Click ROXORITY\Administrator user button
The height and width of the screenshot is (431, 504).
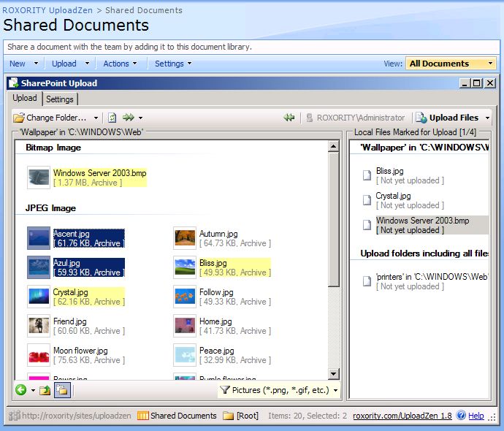[x=356, y=118]
